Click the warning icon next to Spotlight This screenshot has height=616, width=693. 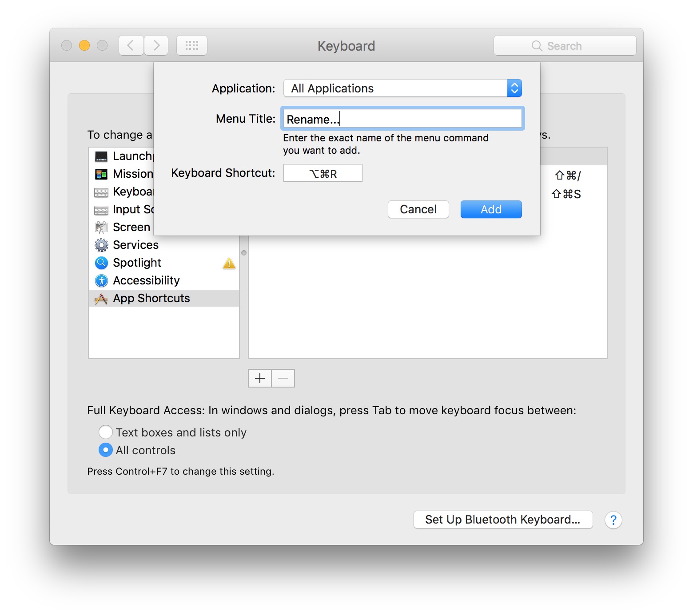point(229,264)
